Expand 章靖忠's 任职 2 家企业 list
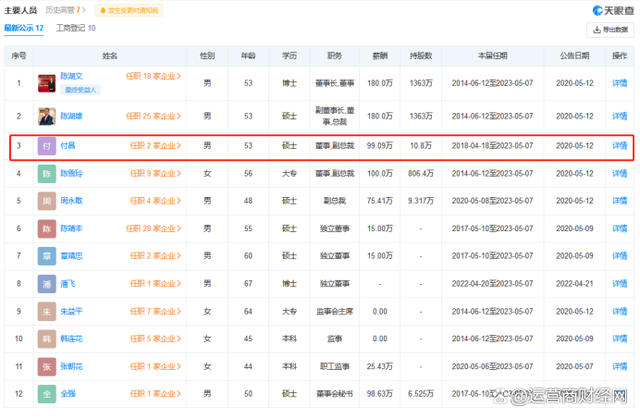Viewport: 640px width, 419px height. pyautogui.click(x=156, y=256)
